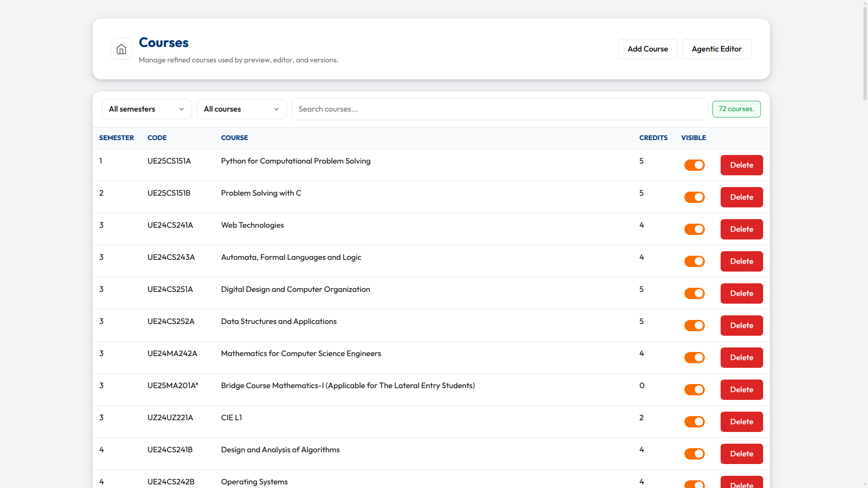
Task: Delete the CIE L1 course
Action: click(741, 422)
